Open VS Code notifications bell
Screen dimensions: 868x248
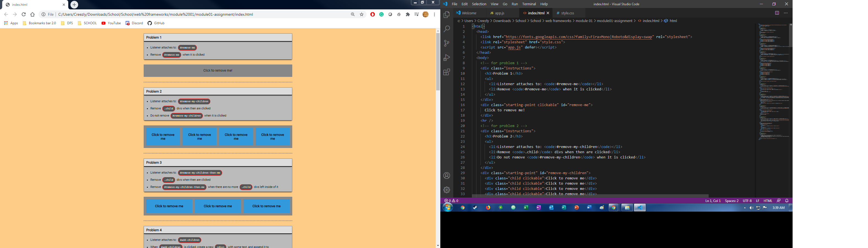pyautogui.click(x=787, y=201)
